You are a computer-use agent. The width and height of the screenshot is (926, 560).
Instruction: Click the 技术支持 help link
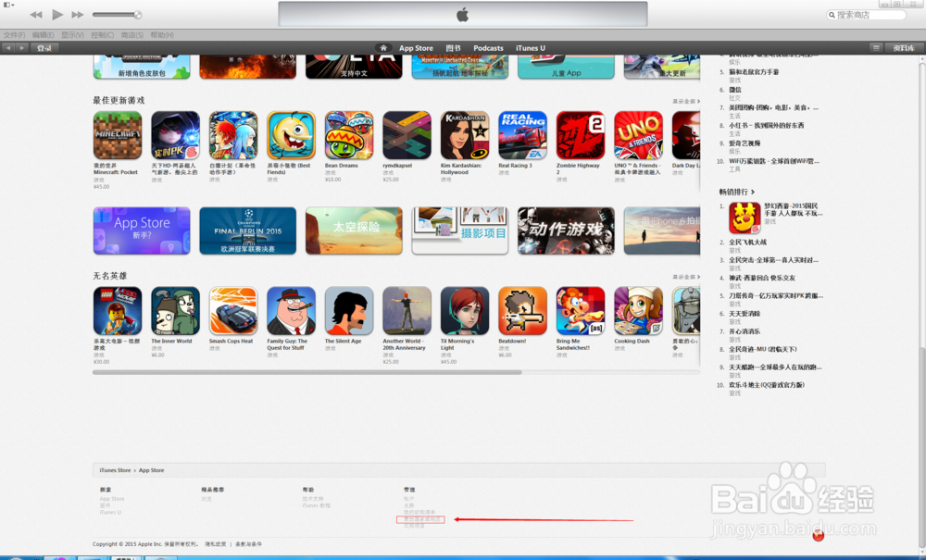[313, 499]
